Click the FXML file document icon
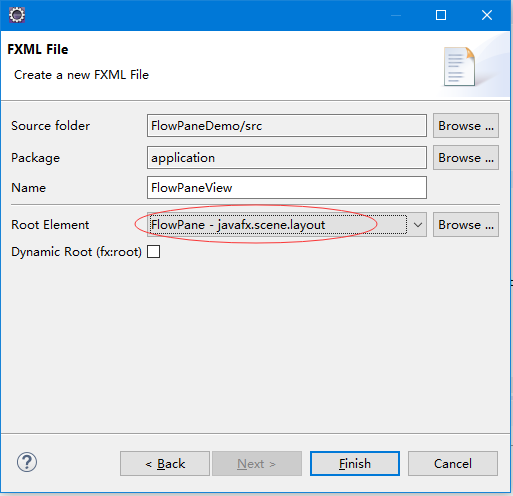 point(459,66)
